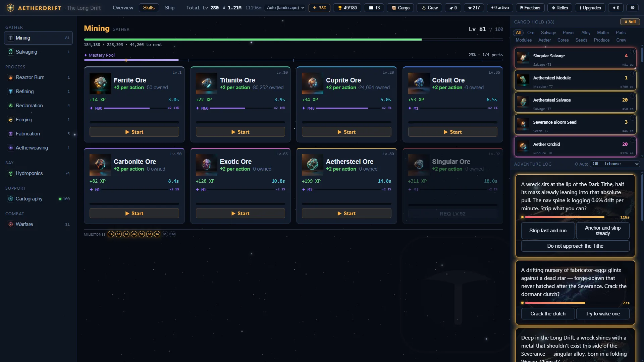The width and height of the screenshot is (644, 362).
Task: Open the Crew panel
Action: (429, 8)
